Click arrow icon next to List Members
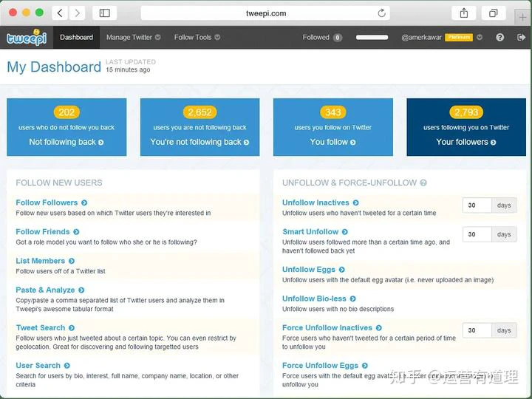Viewport: 532px width, 399px height. [72, 261]
